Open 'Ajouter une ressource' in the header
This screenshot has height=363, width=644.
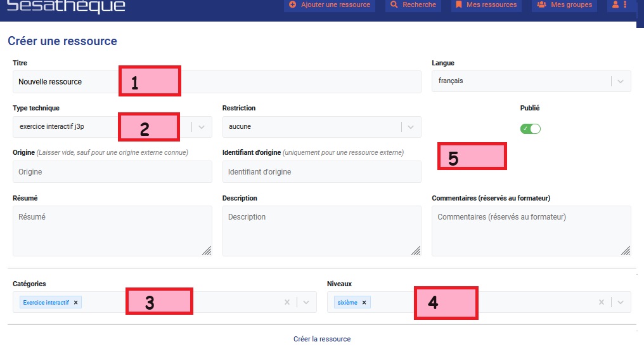329,5
